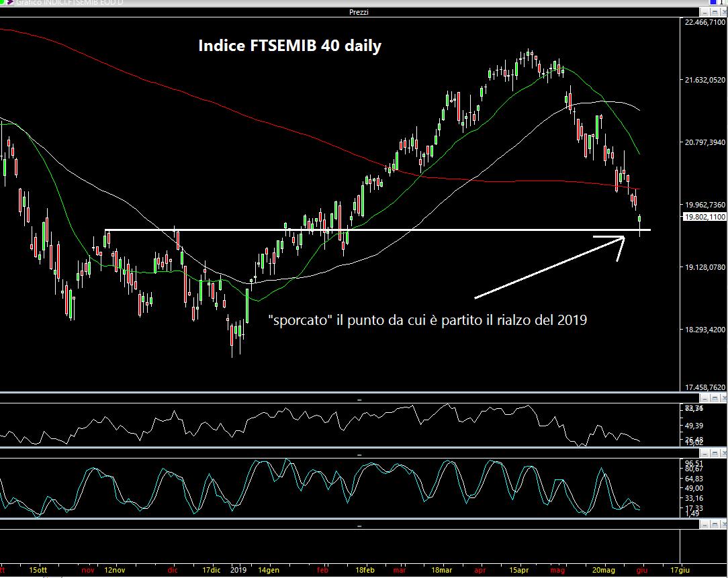
Task: Maximize the Prezzi price panel
Action: pyautogui.click(x=715, y=13)
